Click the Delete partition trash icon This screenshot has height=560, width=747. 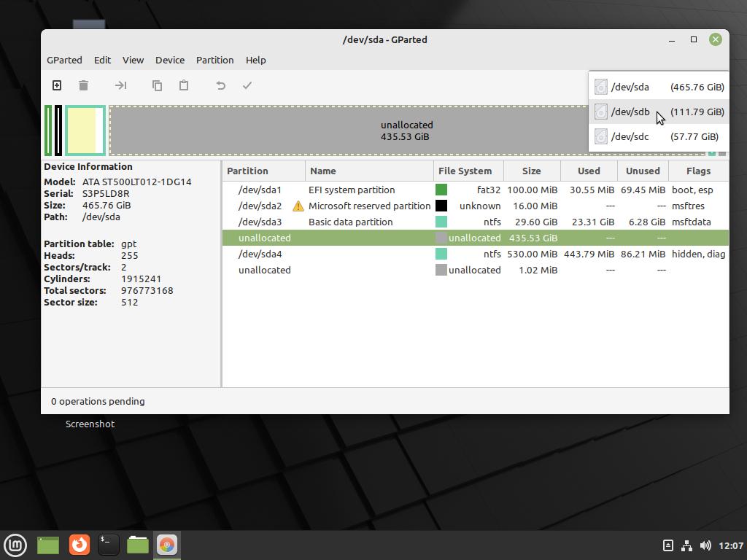84,85
